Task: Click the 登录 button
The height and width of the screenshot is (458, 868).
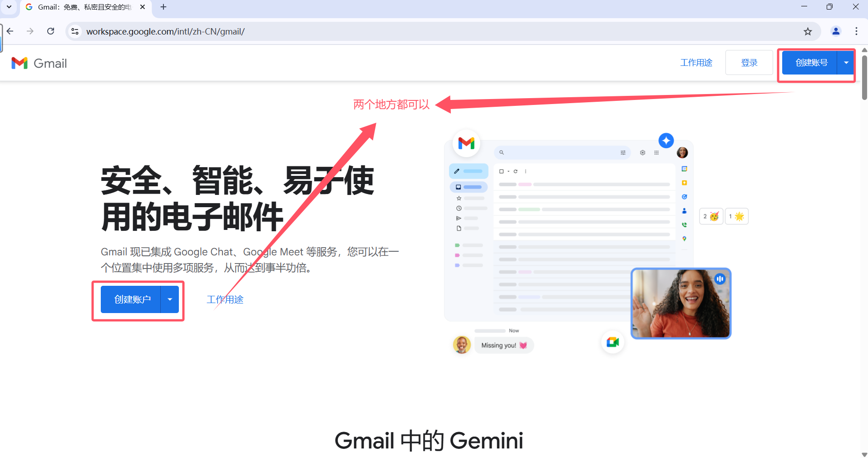Action: (x=749, y=63)
